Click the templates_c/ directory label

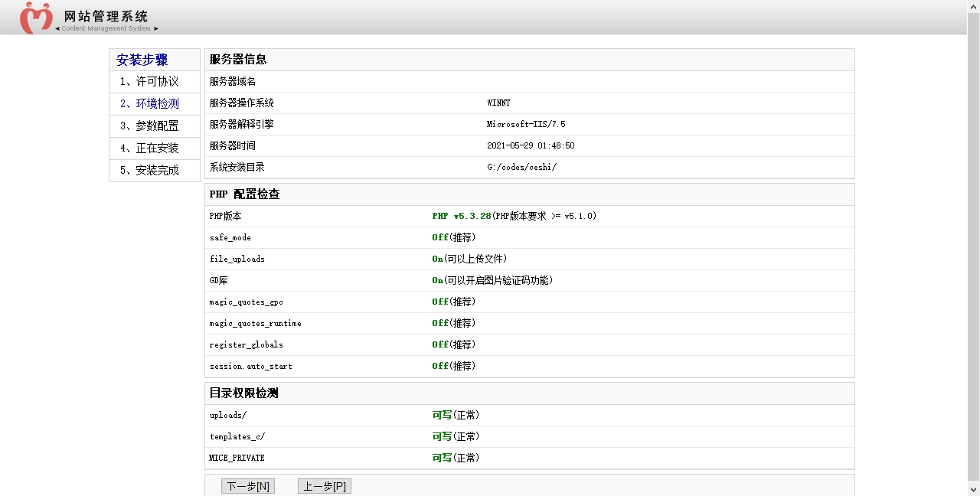click(237, 437)
